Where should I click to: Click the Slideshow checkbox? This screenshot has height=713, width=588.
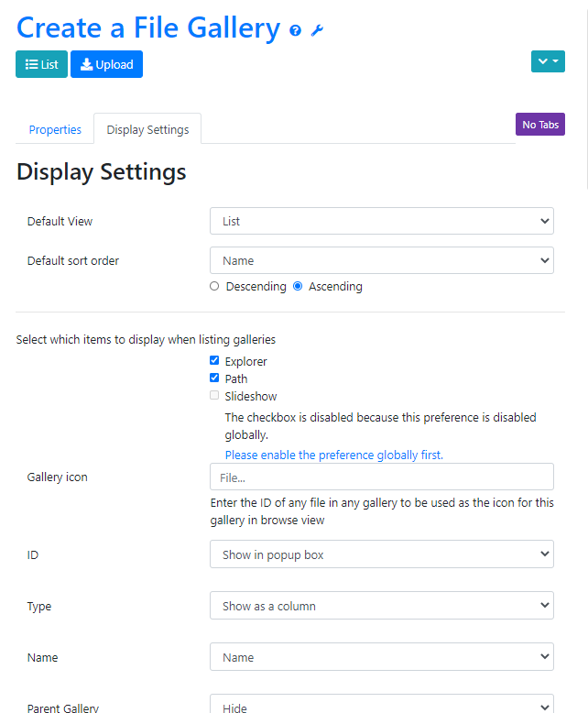tap(214, 396)
